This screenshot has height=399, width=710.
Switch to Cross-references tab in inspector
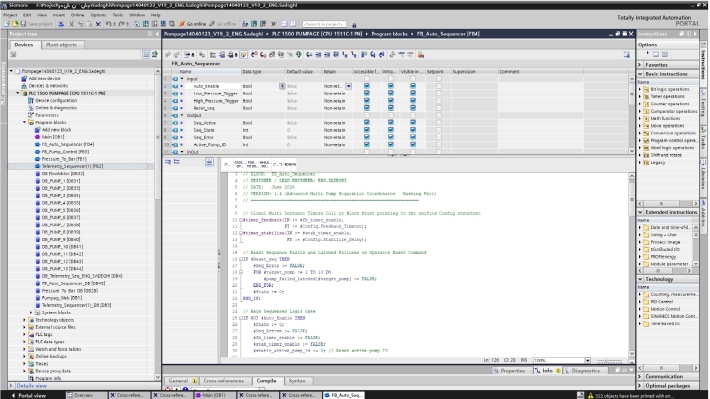224,381
